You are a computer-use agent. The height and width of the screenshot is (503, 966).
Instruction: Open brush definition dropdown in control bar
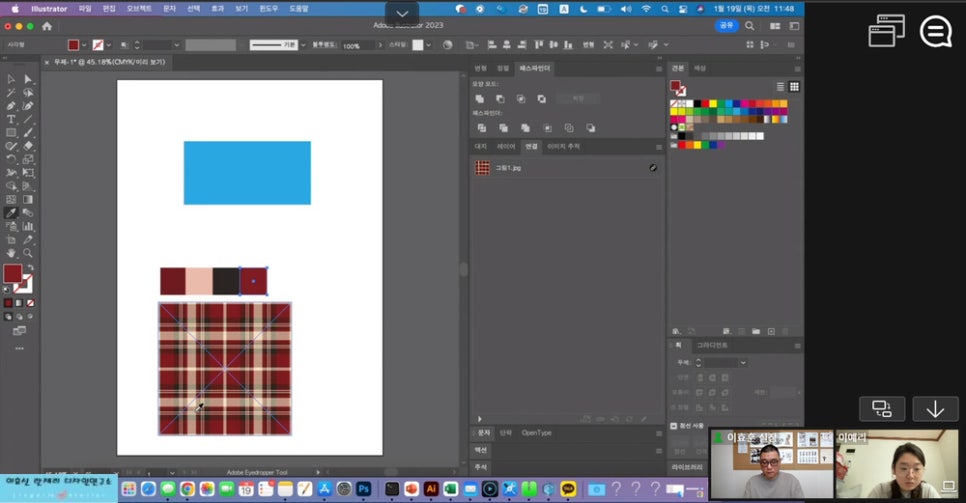coord(303,45)
